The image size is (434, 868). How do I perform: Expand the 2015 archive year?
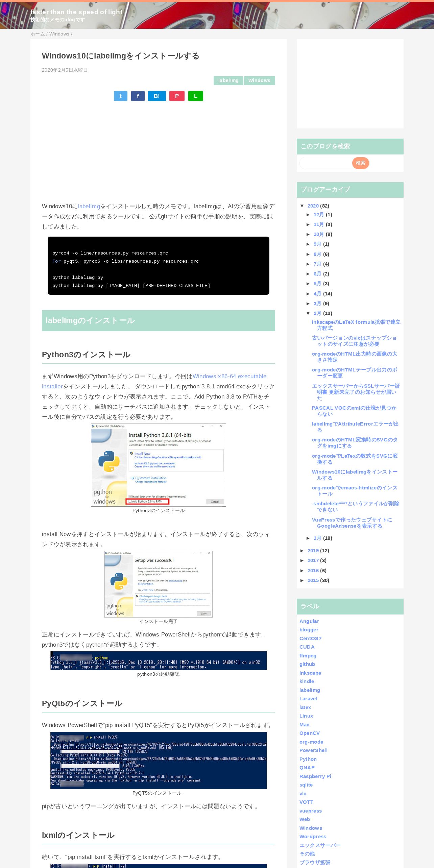[x=302, y=580]
